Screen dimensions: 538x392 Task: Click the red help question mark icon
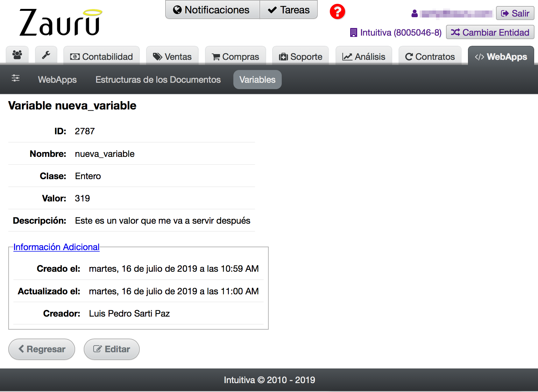point(337,12)
